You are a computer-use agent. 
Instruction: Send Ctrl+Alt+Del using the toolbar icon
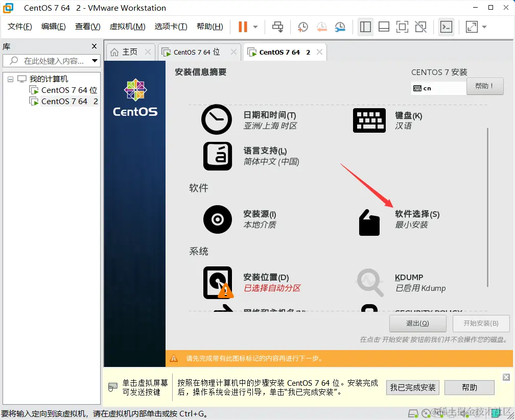coord(277,27)
